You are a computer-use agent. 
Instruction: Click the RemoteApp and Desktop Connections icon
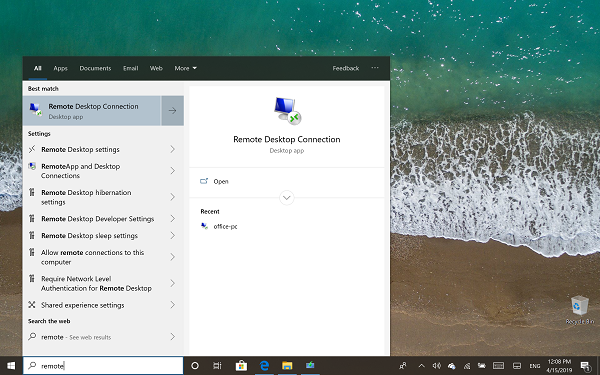[x=32, y=166]
